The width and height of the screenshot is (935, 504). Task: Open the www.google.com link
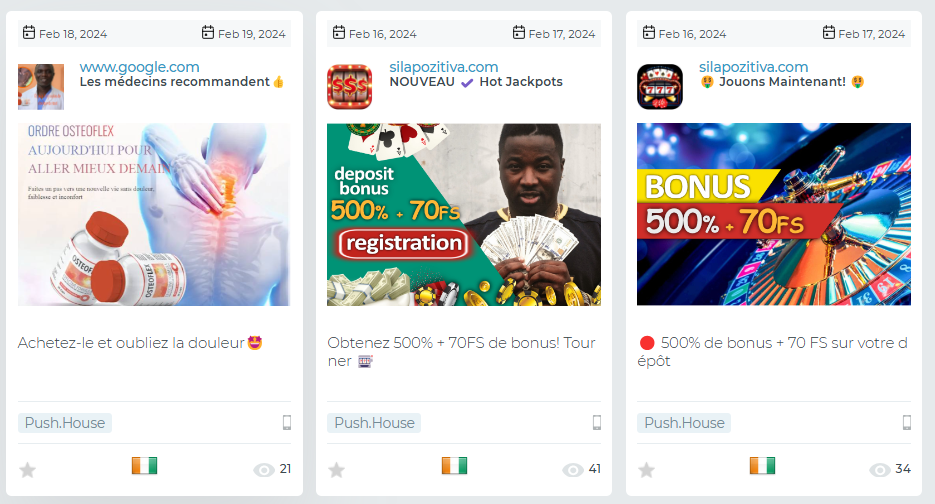(140, 67)
